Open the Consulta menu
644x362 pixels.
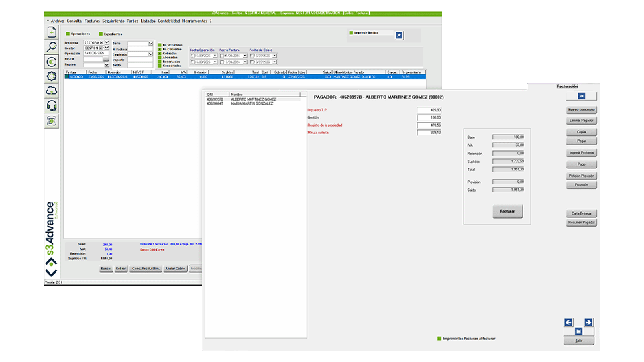coord(74,21)
